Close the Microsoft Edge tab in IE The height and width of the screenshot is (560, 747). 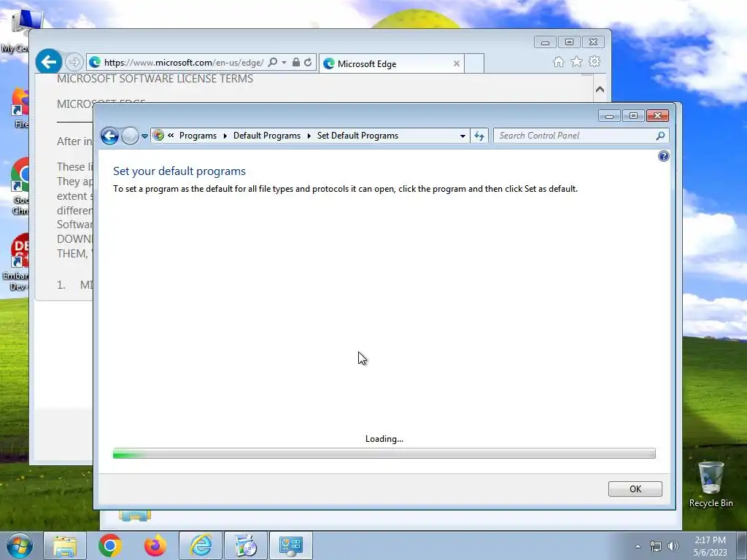tap(457, 63)
